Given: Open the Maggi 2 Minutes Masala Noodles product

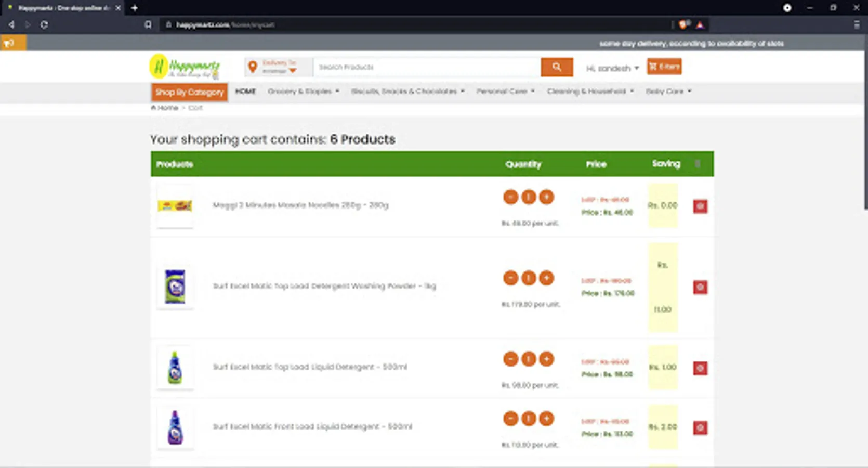Looking at the screenshot, I should click(300, 205).
